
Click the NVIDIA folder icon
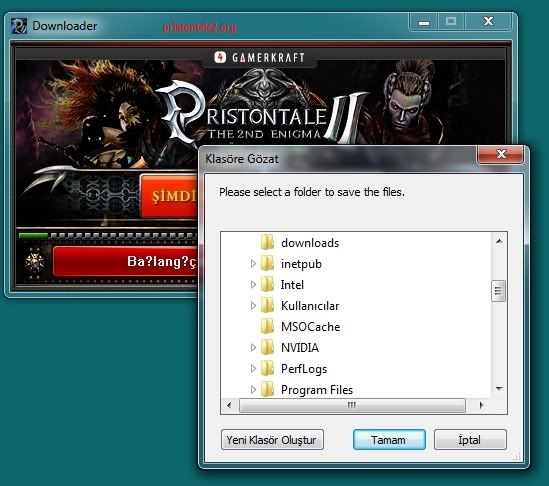coord(268,347)
